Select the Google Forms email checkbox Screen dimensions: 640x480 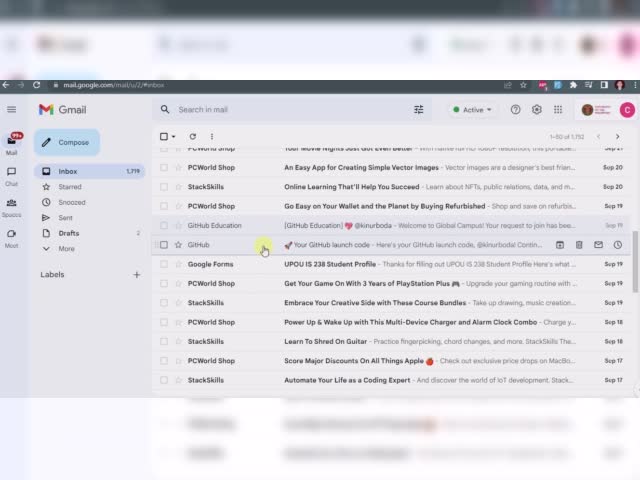[x=164, y=264]
